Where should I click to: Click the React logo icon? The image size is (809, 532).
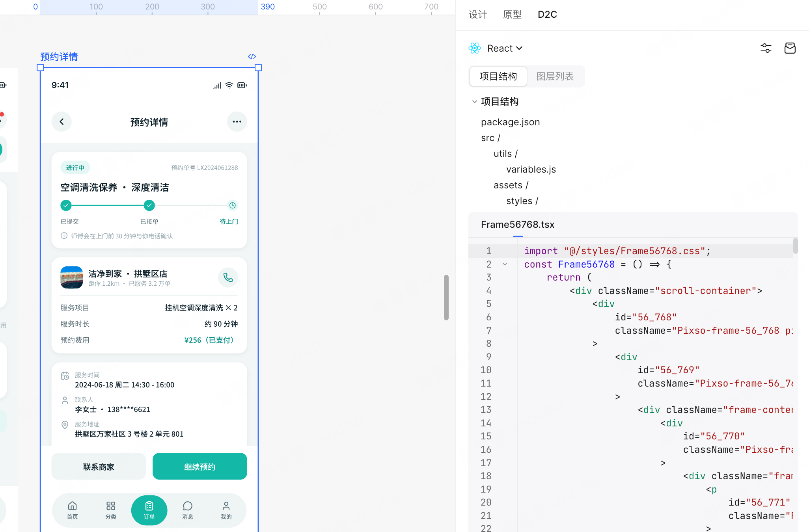point(475,48)
